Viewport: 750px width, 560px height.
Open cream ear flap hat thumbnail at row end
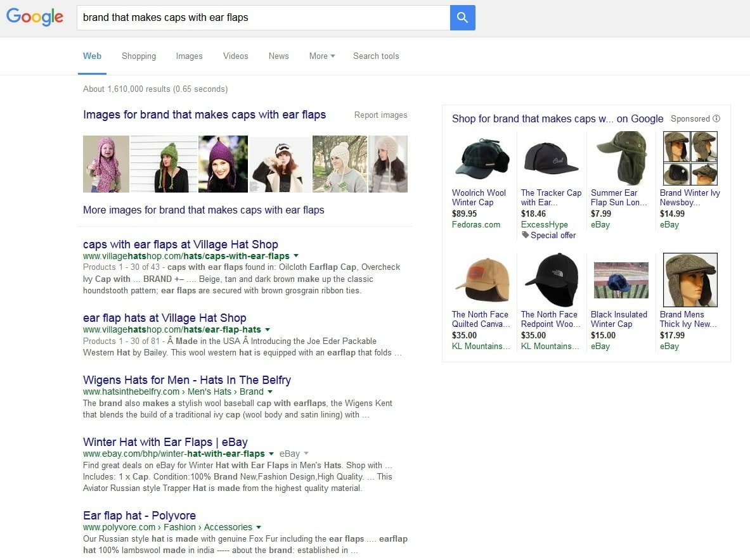388,164
